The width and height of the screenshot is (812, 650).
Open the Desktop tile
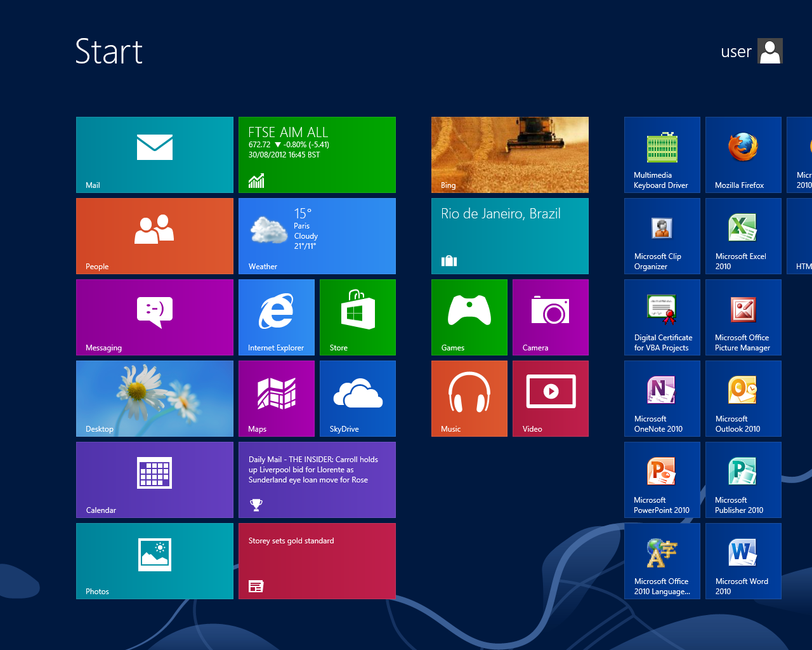(155, 399)
